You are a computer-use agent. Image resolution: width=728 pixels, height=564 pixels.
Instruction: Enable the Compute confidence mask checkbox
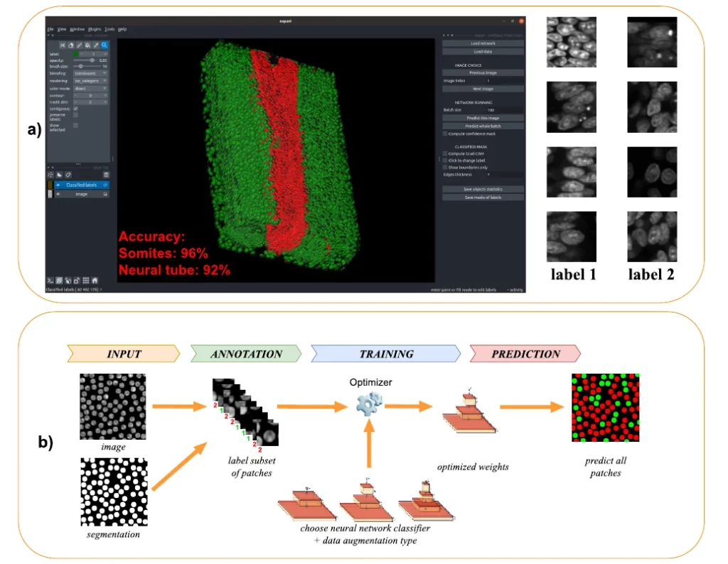pyautogui.click(x=444, y=134)
